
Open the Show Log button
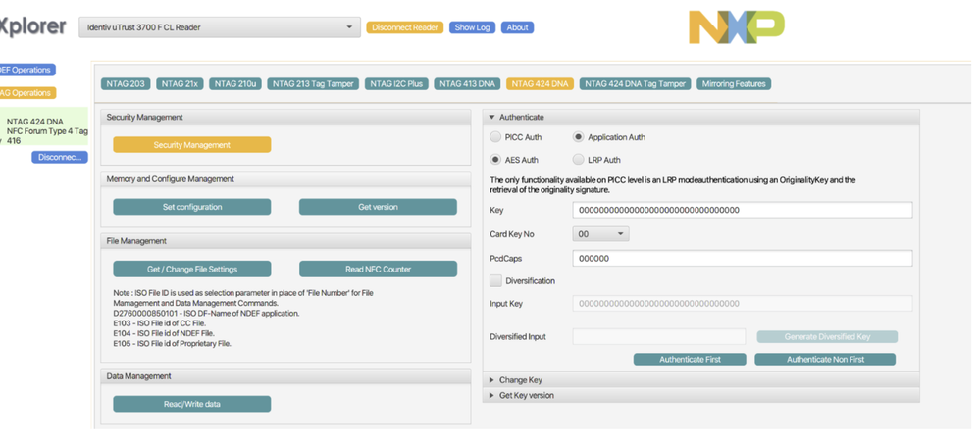(473, 27)
